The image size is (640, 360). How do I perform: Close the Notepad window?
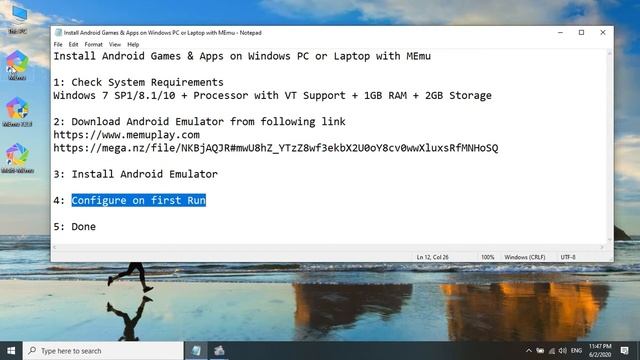603,33
